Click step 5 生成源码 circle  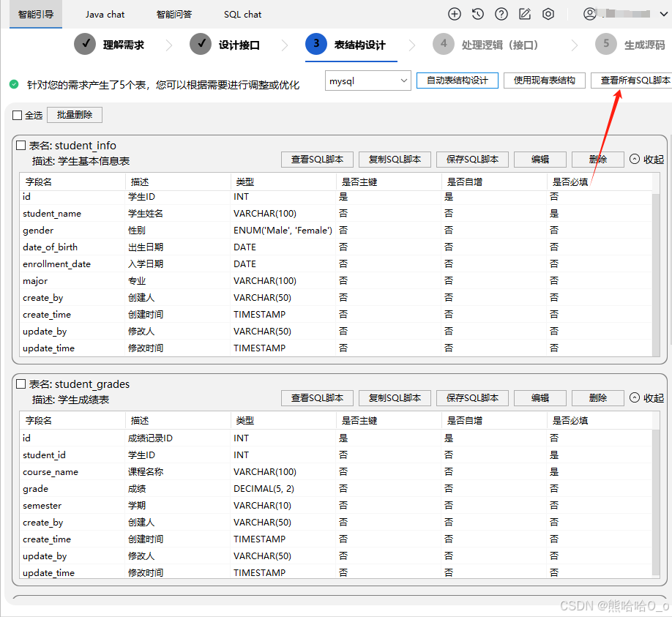tap(606, 44)
